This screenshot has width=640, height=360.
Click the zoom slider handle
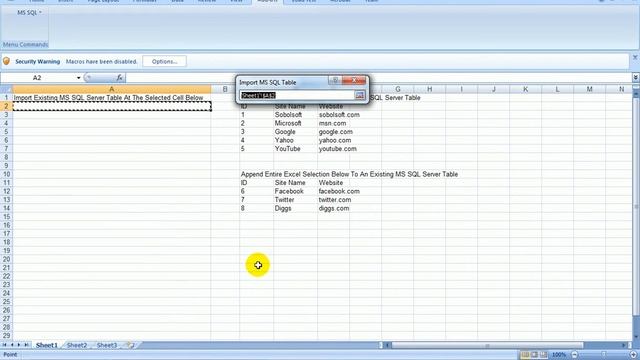point(604,355)
